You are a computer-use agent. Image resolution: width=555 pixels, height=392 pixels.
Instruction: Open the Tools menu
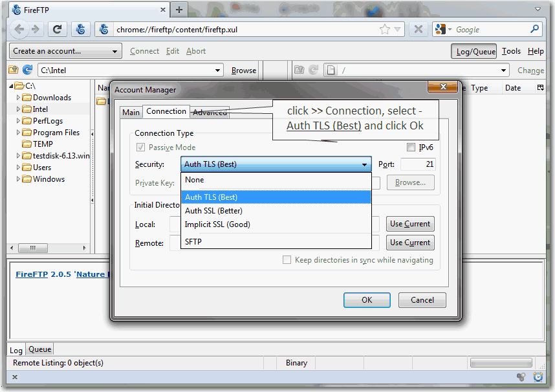[511, 51]
